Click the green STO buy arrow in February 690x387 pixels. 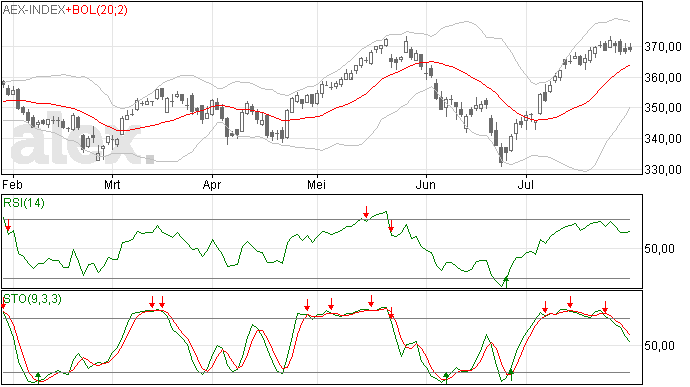click(38, 377)
